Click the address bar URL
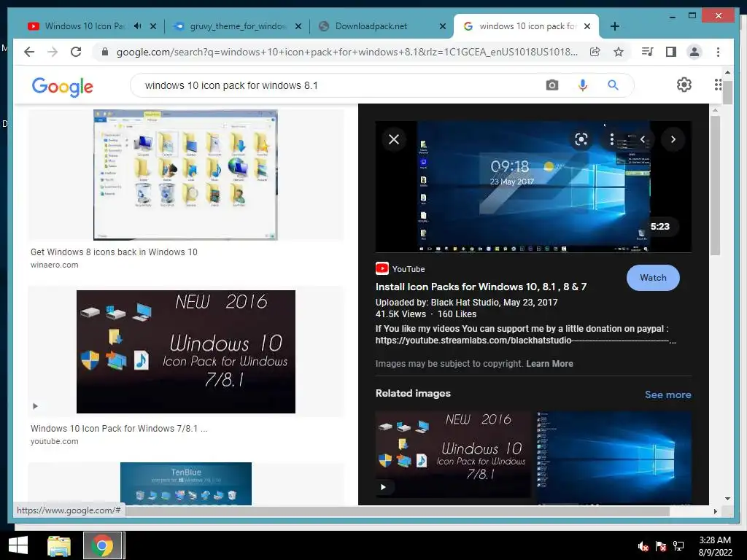The height and width of the screenshot is (560, 747). [x=347, y=52]
